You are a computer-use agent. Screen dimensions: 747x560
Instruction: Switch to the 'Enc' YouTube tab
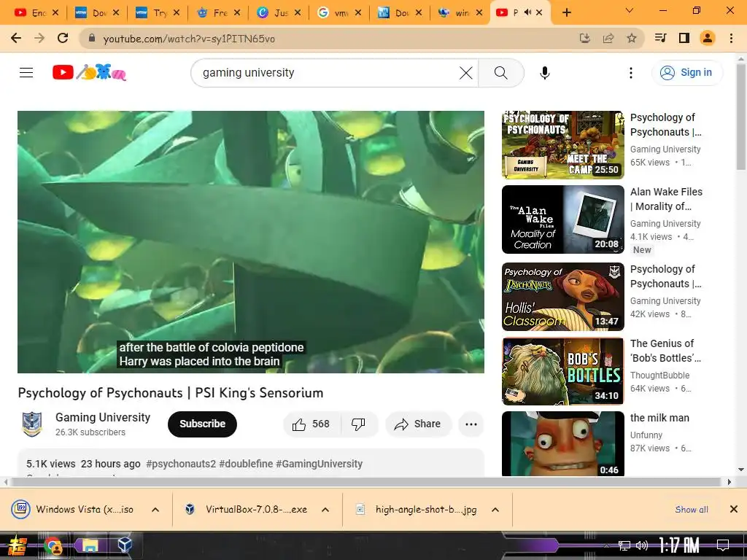click(x=36, y=13)
